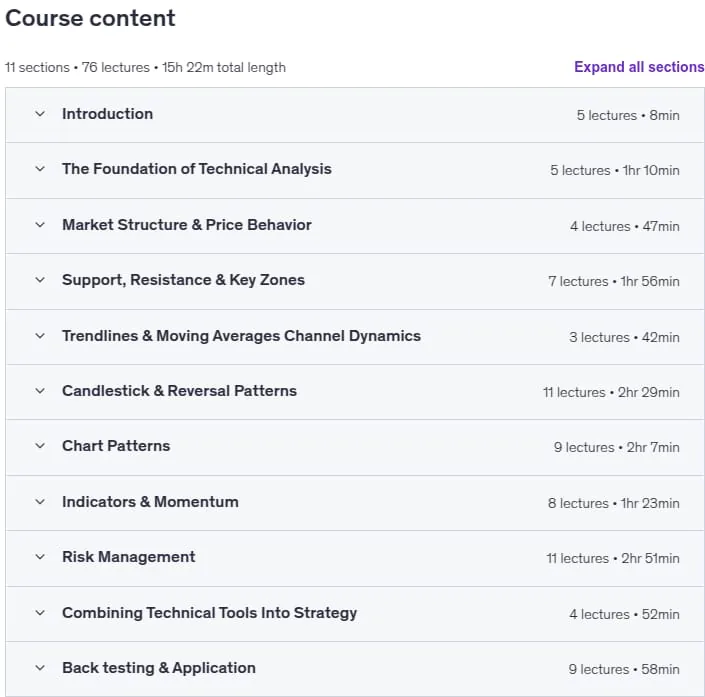The image size is (705, 697).
Task: Click the 11 lectures 2hr 29min summary
Action: point(611,393)
